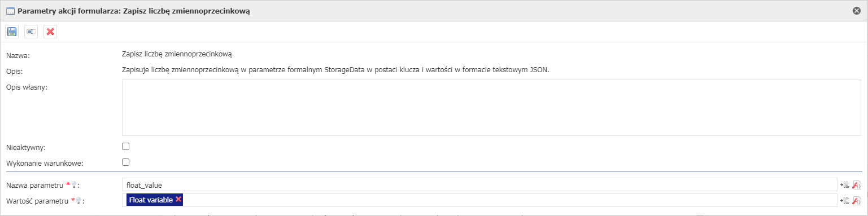Enable the Nieaktywny checkbox
Viewport: 868px width, 216px height.
[126, 147]
